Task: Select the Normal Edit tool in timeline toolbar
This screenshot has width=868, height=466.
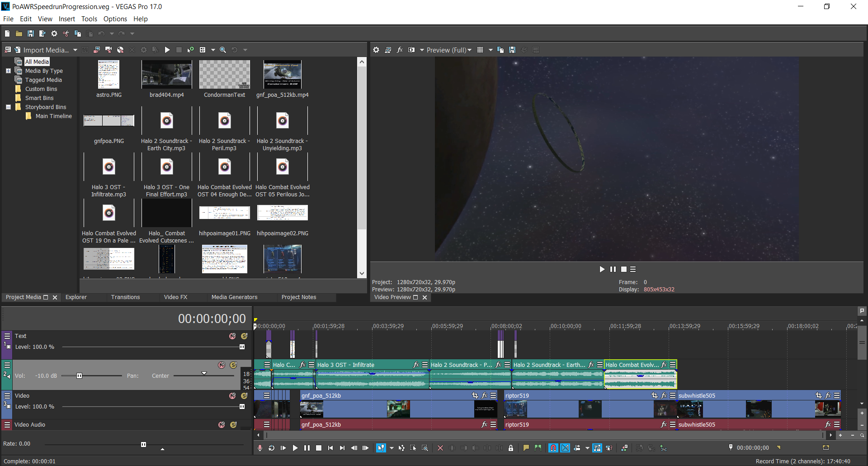Action: [381, 448]
